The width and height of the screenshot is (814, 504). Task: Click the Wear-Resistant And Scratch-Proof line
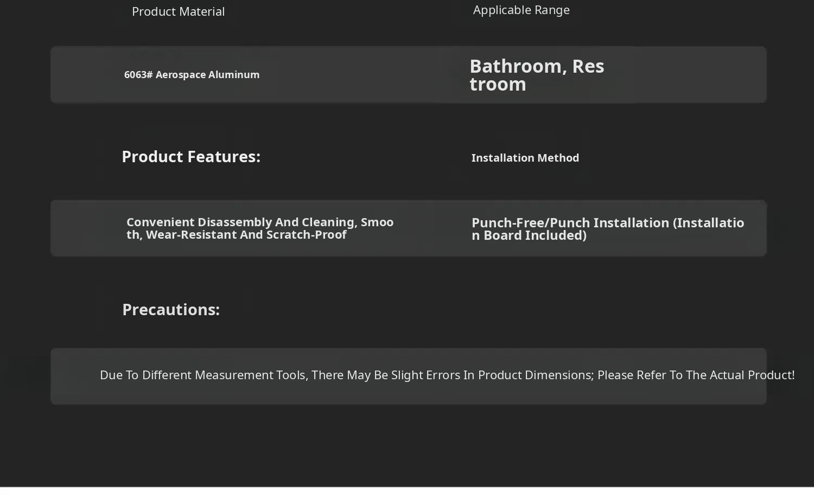pyautogui.click(x=246, y=235)
